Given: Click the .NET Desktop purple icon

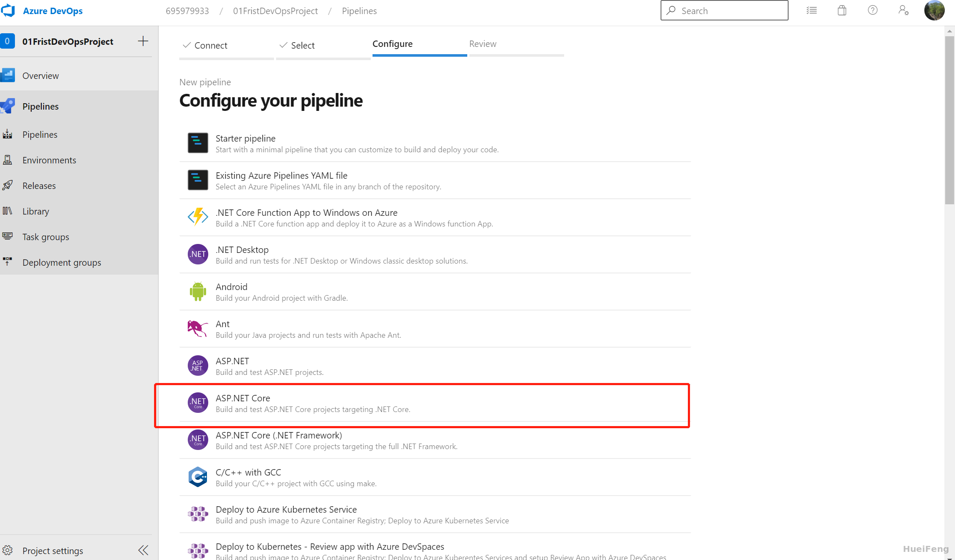Looking at the screenshot, I should tap(198, 254).
